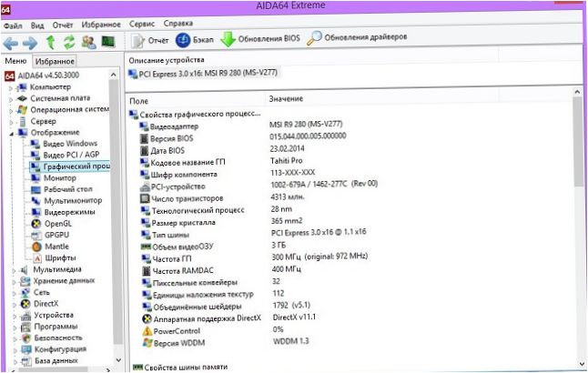Expand the Операционная система tree node
Image resolution: width=588 pixels, height=373 pixels.
[x=11, y=111]
